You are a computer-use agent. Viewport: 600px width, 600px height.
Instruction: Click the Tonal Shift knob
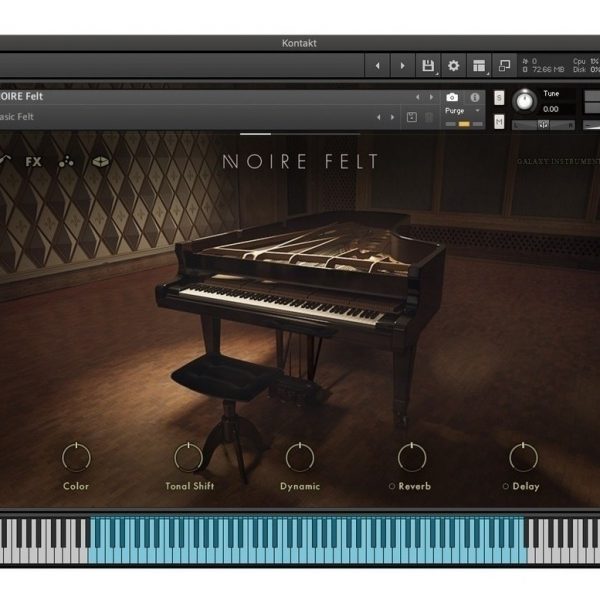click(188, 457)
